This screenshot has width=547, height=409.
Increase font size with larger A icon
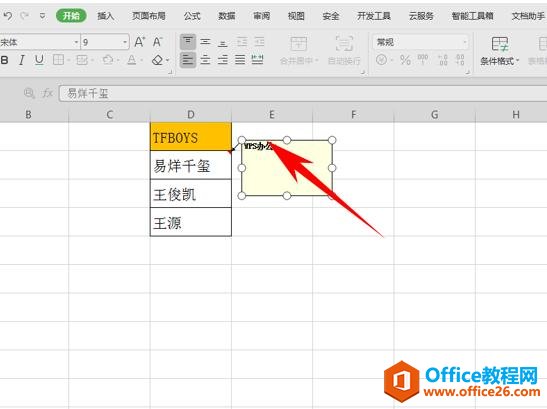tap(140, 42)
